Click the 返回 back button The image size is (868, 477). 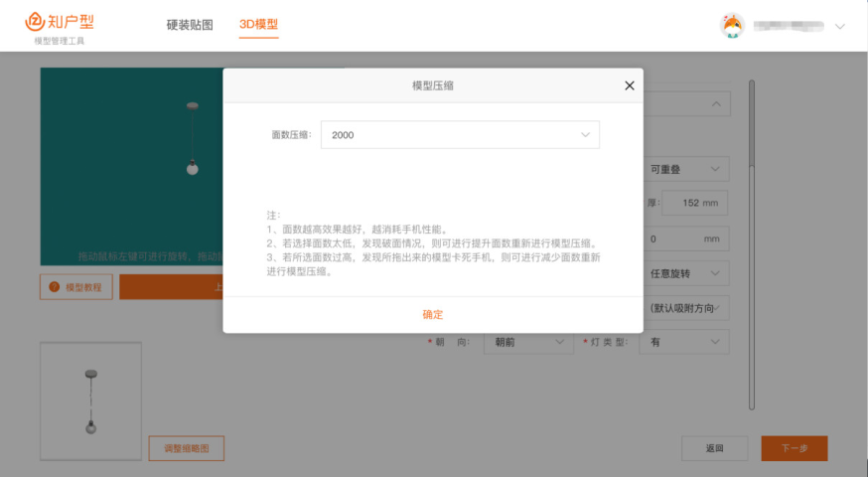(x=714, y=448)
